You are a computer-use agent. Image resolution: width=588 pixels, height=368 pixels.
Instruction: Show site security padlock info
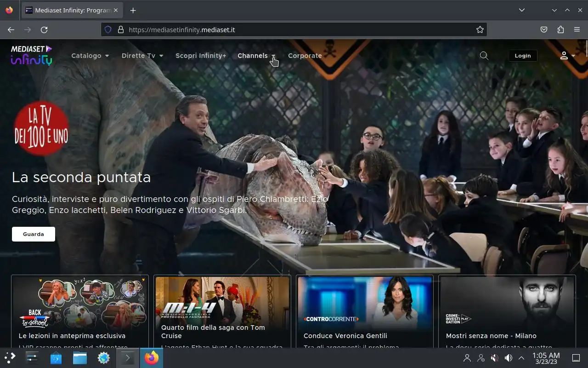[x=121, y=29]
